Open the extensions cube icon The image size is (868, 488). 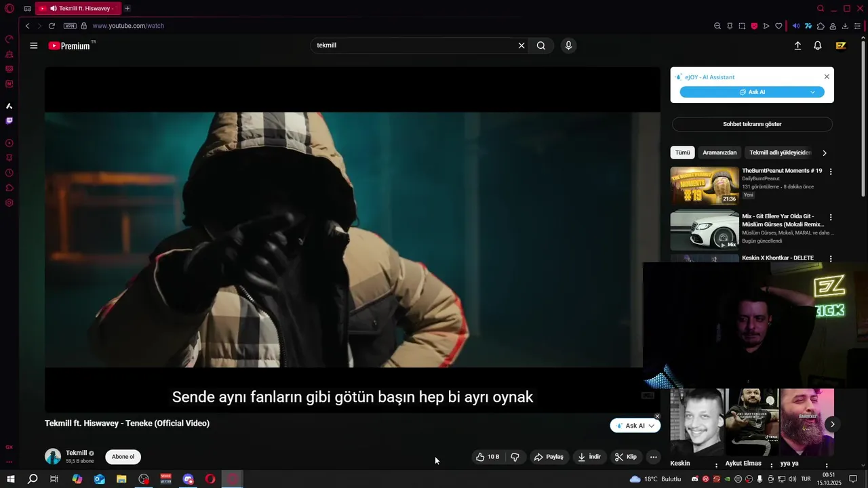pyautogui.click(x=821, y=26)
